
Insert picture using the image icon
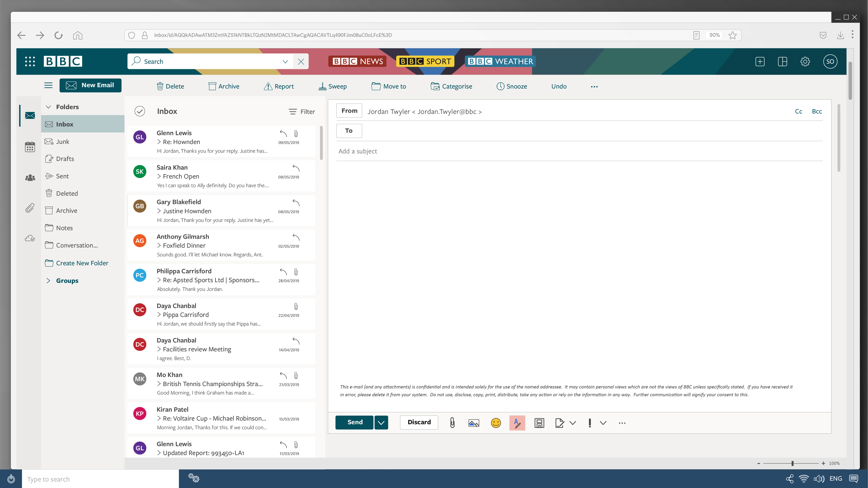[x=474, y=423]
